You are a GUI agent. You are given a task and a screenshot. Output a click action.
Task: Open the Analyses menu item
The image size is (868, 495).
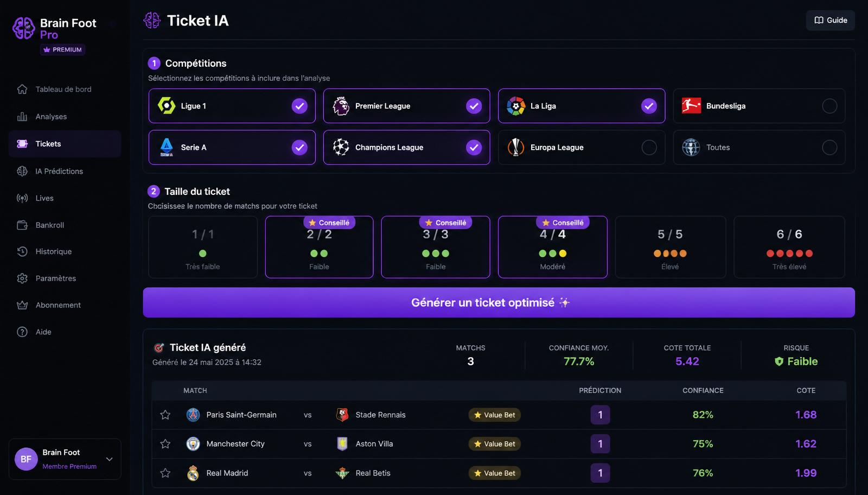click(65, 117)
